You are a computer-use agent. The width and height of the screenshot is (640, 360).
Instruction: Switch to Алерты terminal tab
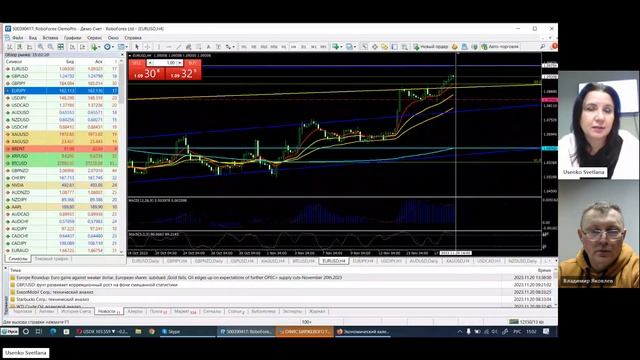point(135,311)
